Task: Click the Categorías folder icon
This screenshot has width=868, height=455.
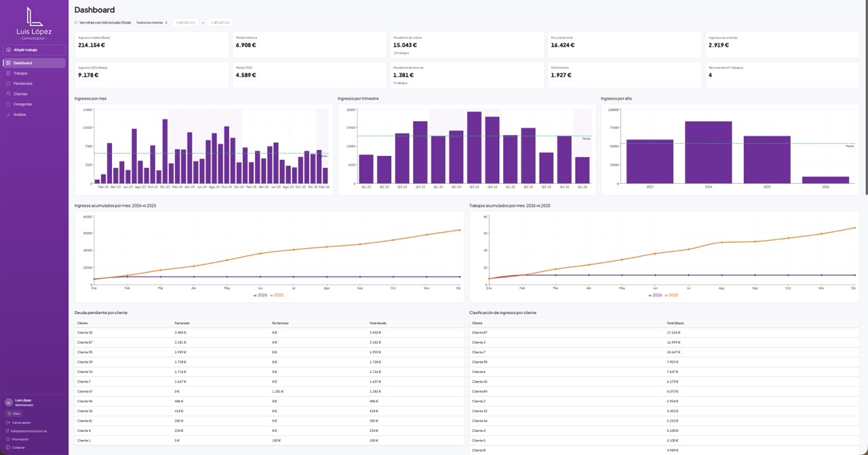Action: [8, 104]
